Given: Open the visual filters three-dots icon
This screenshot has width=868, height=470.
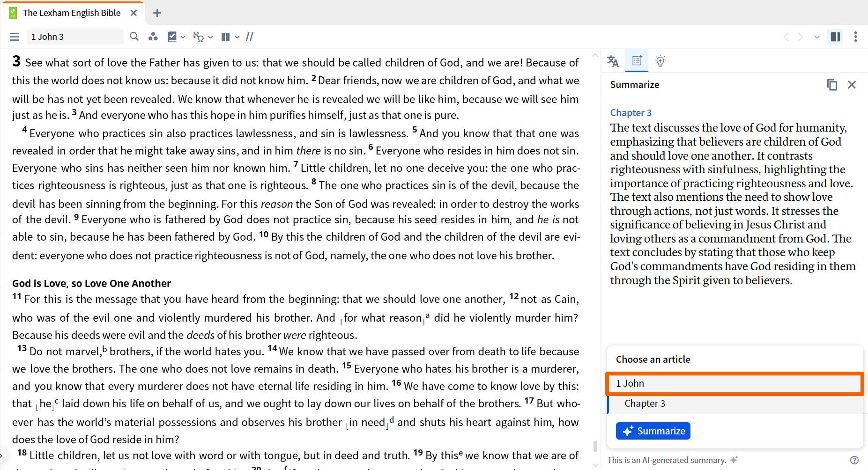Looking at the screenshot, I should click(153, 37).
